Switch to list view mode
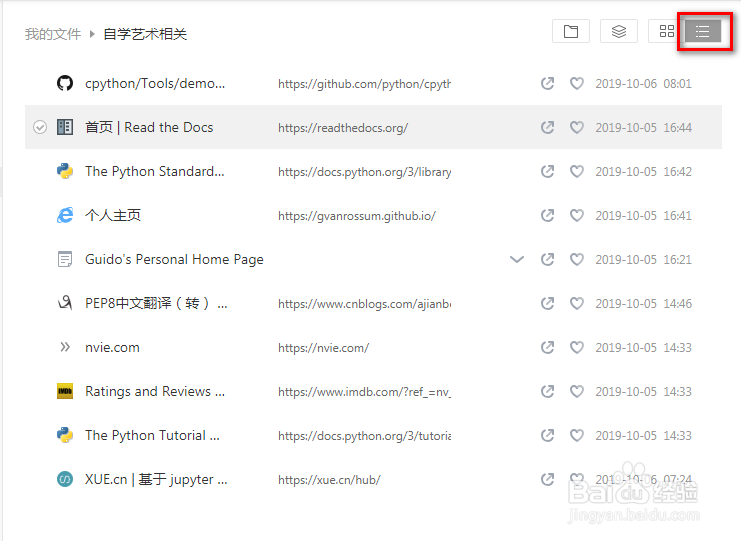 pos(703,32)
